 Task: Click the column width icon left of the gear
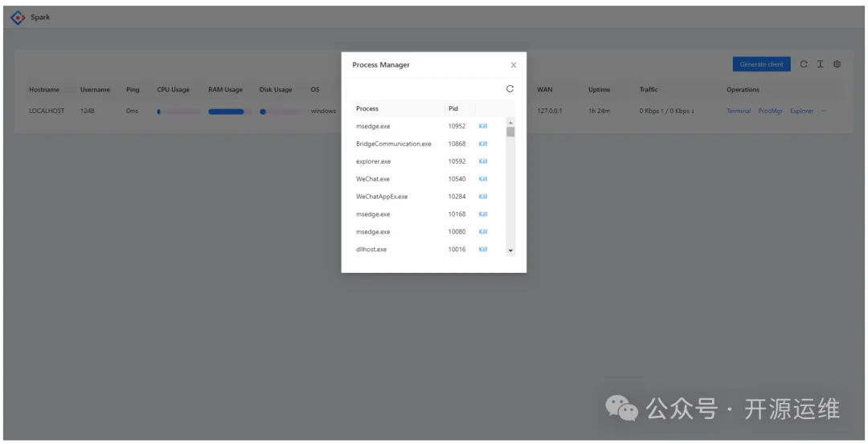click(820, 64)
